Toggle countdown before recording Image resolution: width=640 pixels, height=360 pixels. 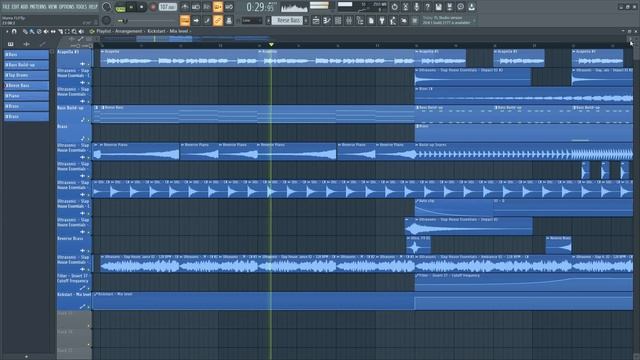pyautogui.click(x=207, y=7)
